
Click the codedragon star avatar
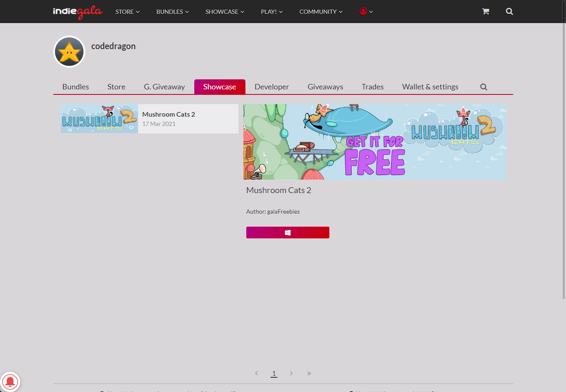pos(69,52)
